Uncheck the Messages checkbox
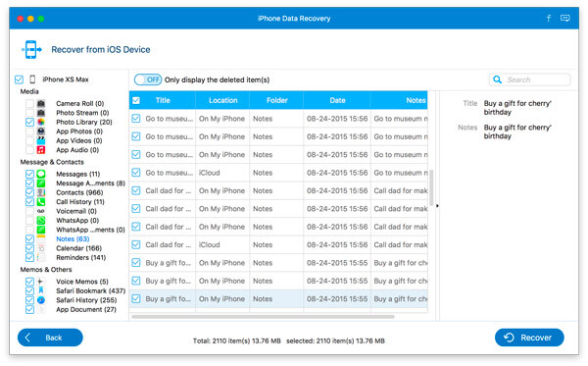588x366 pixels. pyautogui.click(x=29, y=174)
